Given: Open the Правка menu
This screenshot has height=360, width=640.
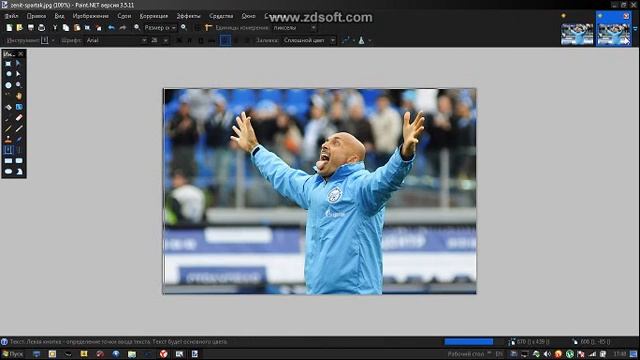Looking at the screenshot, I should click(36, 16).
